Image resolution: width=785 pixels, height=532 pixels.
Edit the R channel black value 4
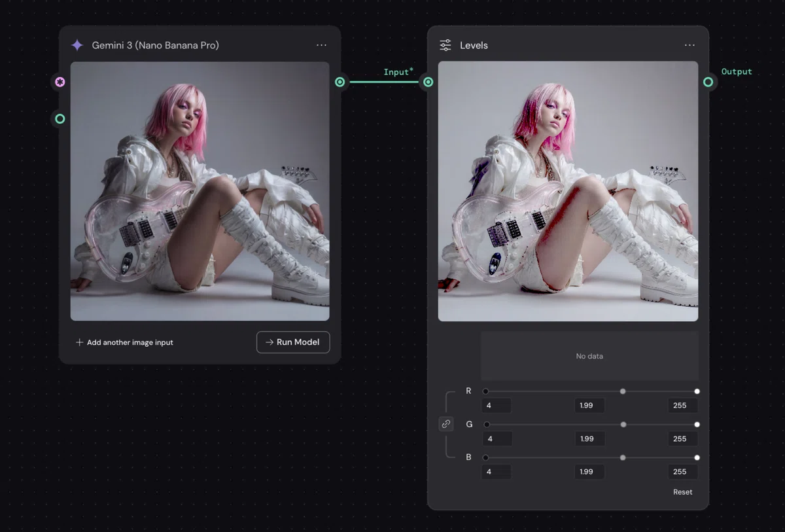click(497, 406)
